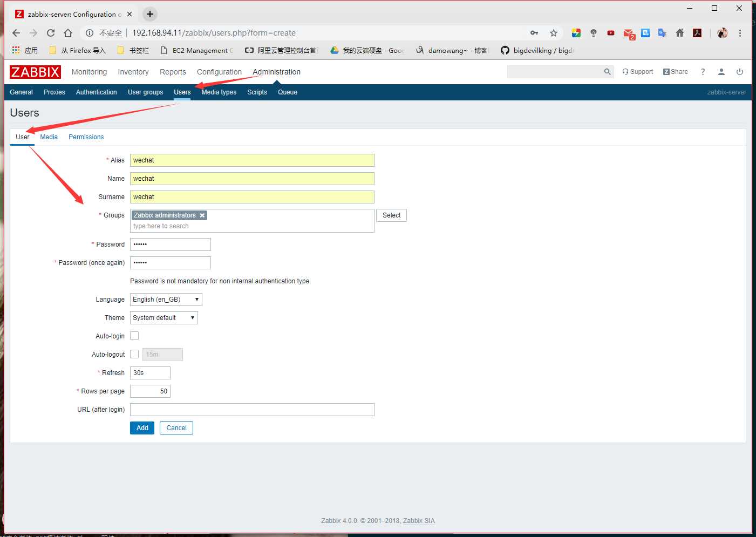Open the Monitoring menu
The width and height of the screenshot is (756, 537).
pos(89,72)
